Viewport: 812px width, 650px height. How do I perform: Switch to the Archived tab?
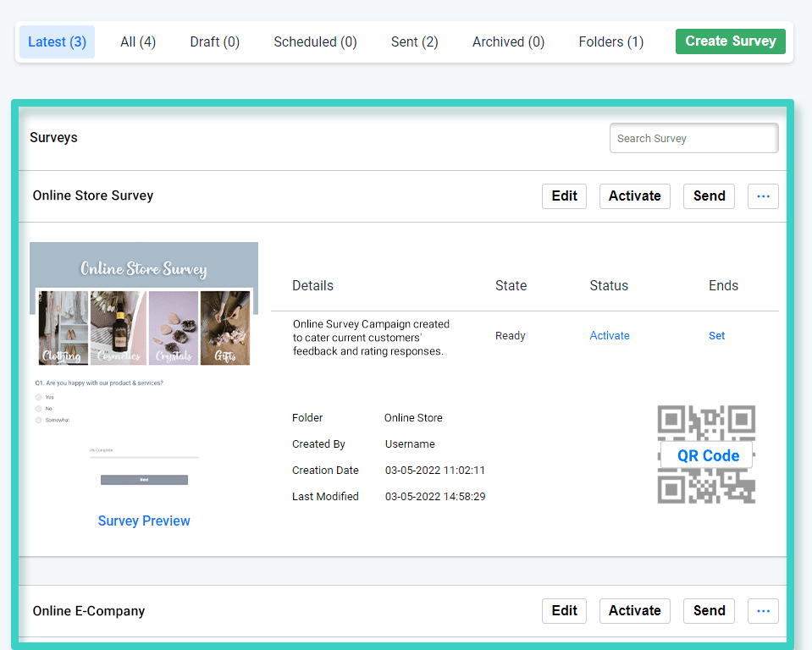507,41
